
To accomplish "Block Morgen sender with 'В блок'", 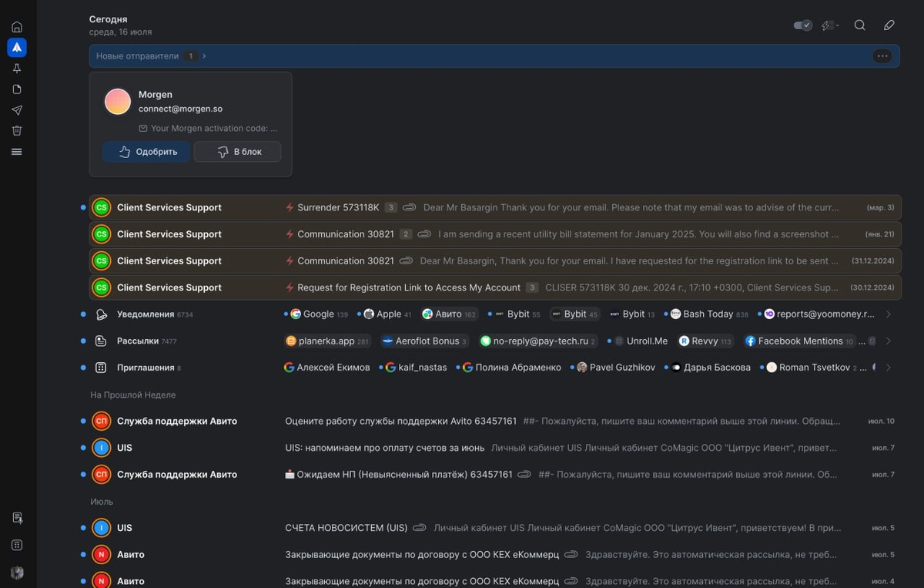I will coord(237,152).
